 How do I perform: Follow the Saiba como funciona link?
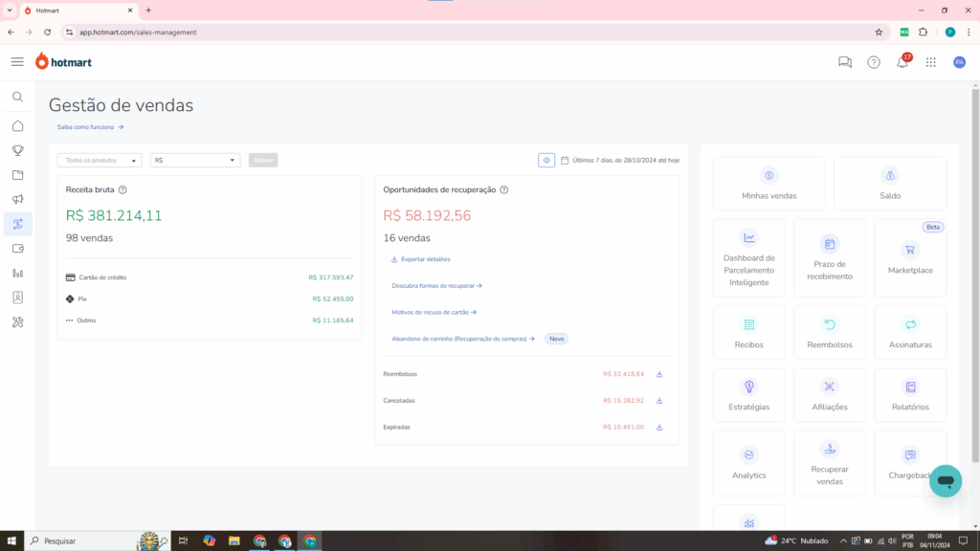[90, 127]
